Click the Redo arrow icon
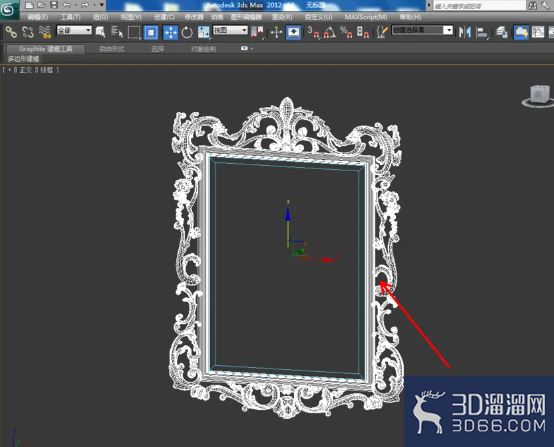Viewport: 554px width, 447px height. 84,5
